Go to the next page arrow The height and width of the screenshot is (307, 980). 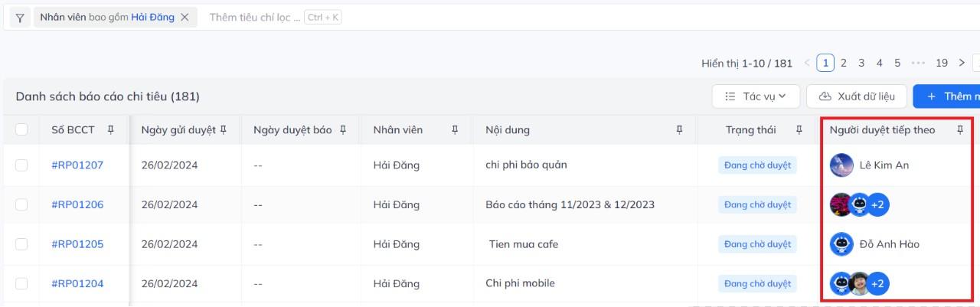[x=962, y=63]
